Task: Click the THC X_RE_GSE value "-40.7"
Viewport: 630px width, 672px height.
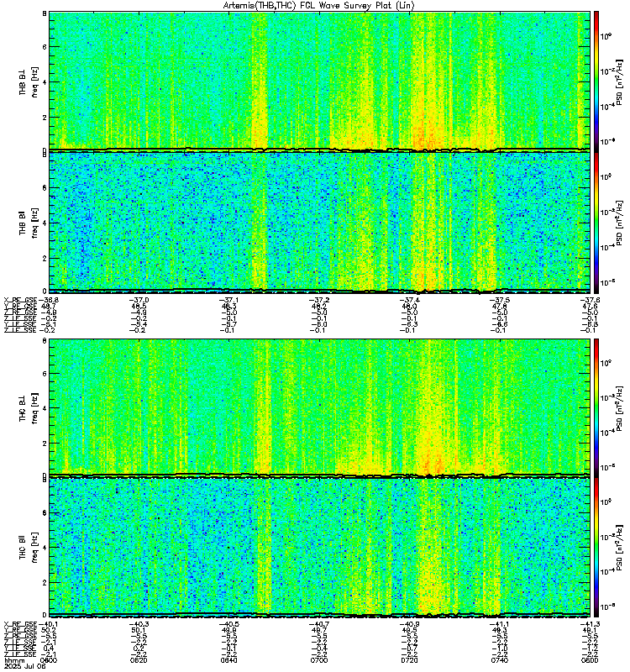Action: tap(319, 624)
